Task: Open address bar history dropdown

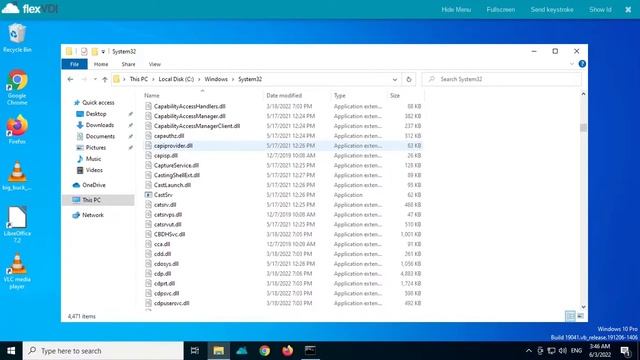Action: [x=395, y=79]
